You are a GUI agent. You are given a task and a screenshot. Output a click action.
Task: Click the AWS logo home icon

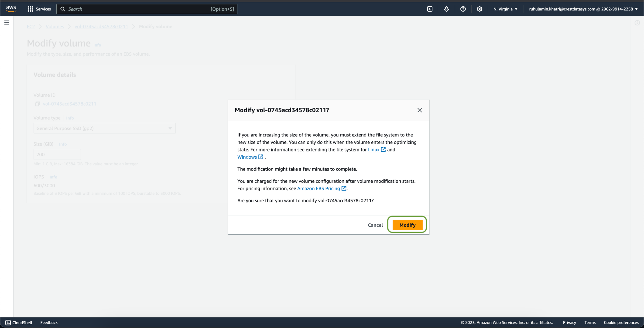11,9
